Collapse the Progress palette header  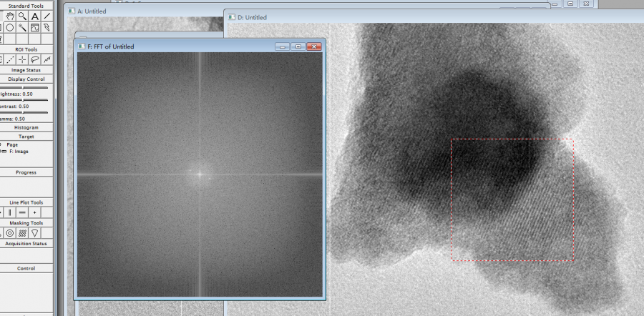tap(26, 172)
